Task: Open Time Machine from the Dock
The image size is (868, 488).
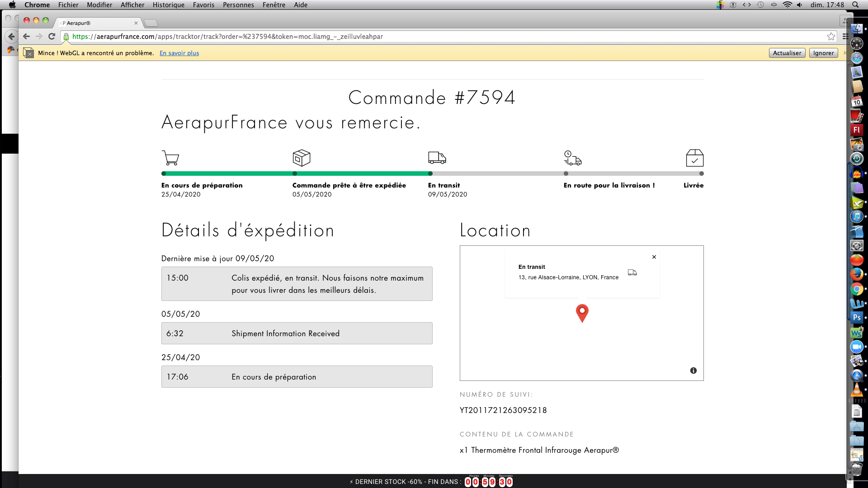Action: coord(857,159)
